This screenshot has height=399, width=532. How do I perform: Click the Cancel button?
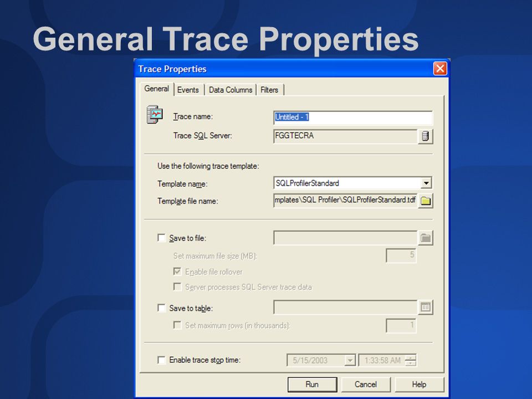pyautogui.click(x=366, y=385)
